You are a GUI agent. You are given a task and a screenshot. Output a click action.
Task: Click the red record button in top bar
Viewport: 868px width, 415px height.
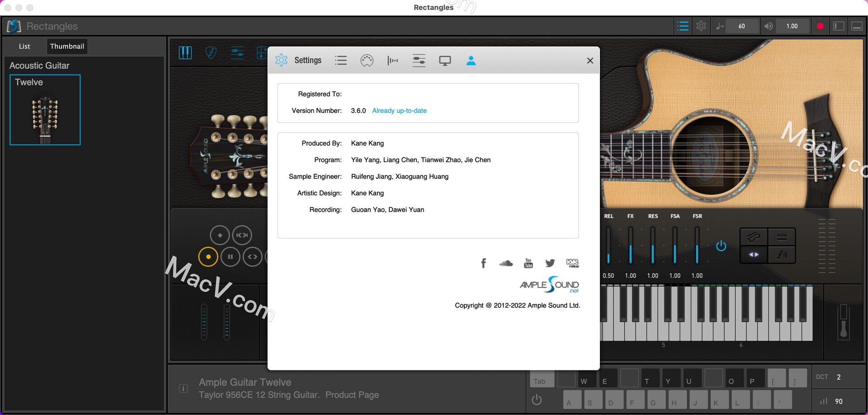click(820, 26)
